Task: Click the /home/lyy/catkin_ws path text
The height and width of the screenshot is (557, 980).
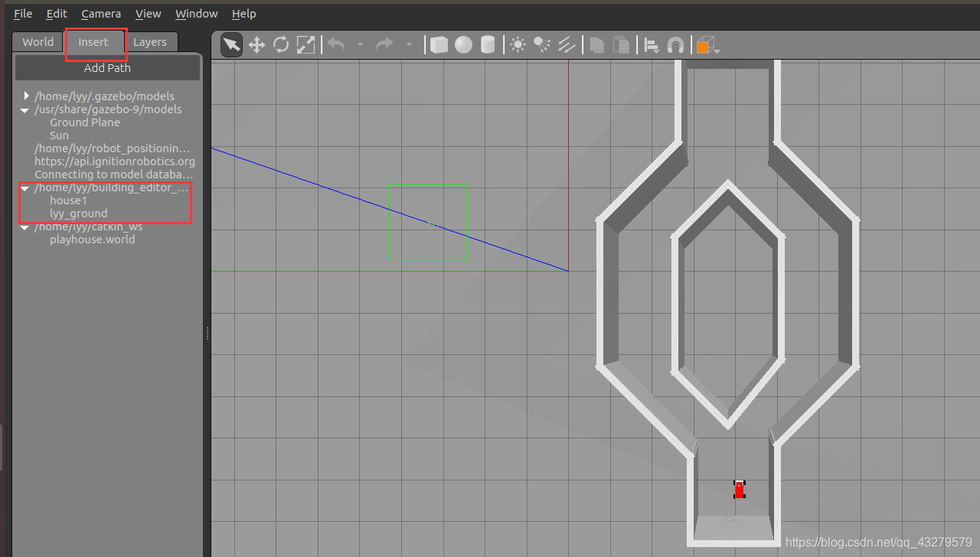Action: click(x=88, y=226)
